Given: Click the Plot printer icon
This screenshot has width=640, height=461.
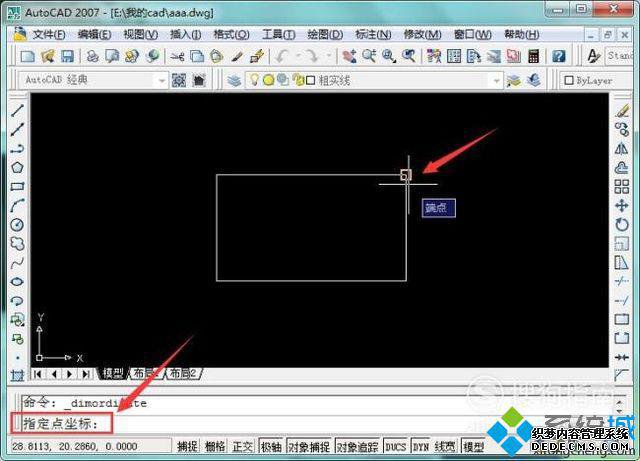Looking at the screenshot, I should [93, 56].
